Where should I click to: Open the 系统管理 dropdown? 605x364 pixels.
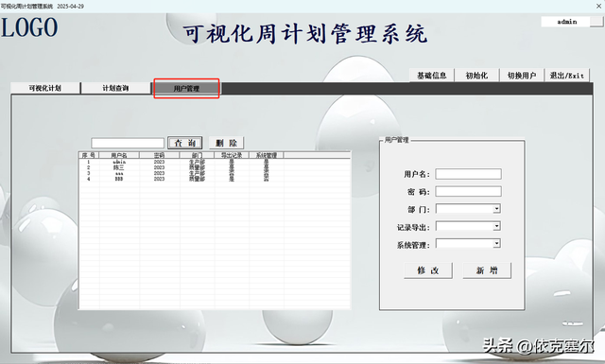click(x=468, y=244)
